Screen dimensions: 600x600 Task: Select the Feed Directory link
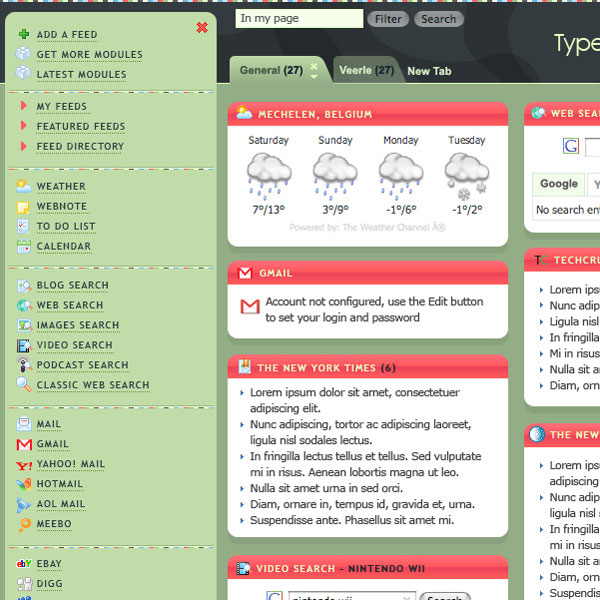pos(80,146)
